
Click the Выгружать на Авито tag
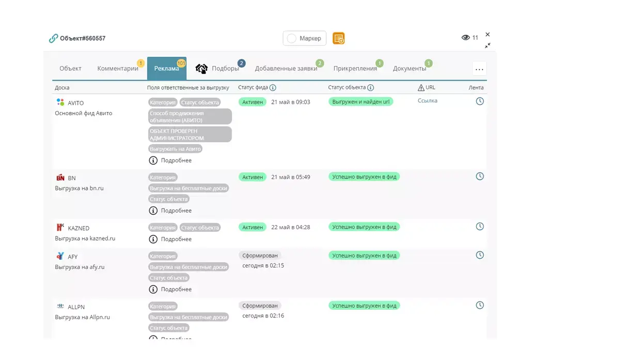[x=175, y=149]
